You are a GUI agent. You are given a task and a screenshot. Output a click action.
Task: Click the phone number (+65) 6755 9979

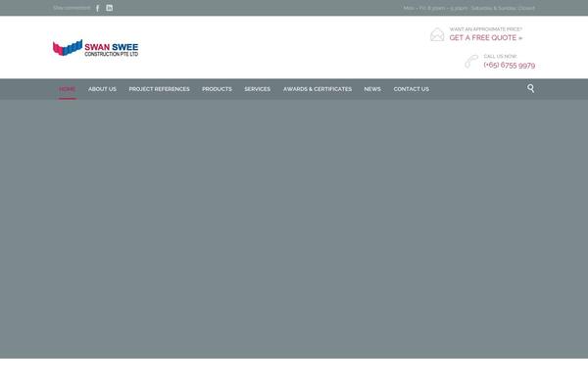click(510, 66)
